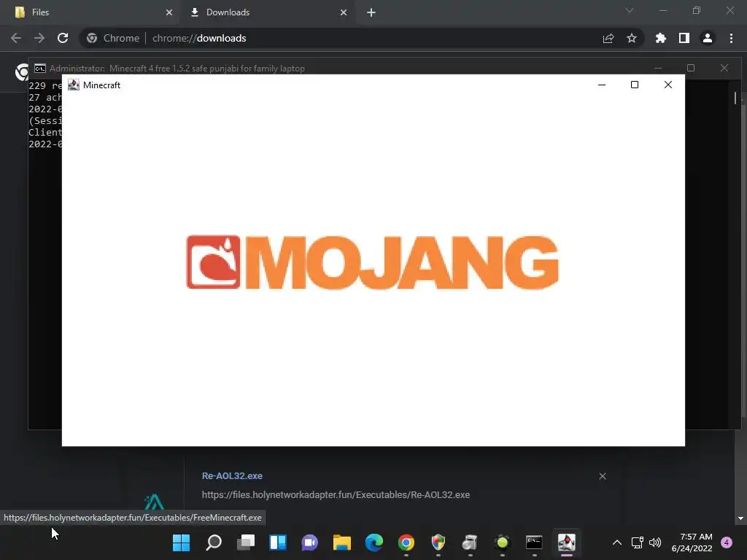Switch to the command prompt taskbar icon
Screen dimensions: 747x560
pyautogui.click(x=534, y=542)
